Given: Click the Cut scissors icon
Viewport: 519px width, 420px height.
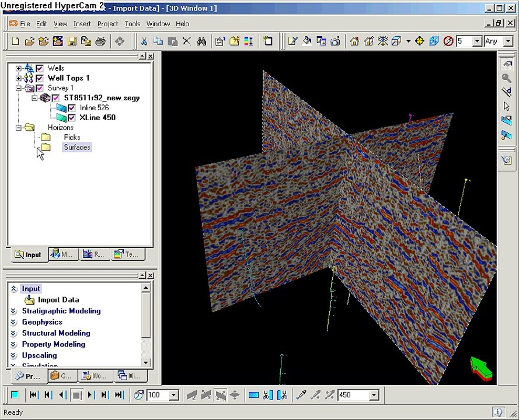Looking at the screenshot, I should 144,41.
